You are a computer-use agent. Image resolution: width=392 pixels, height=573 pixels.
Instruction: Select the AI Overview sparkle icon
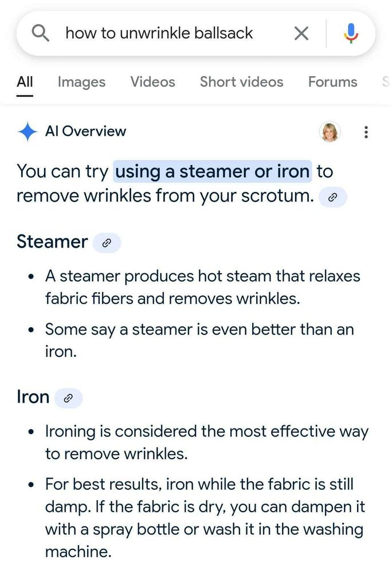click(x=25, y=131)
